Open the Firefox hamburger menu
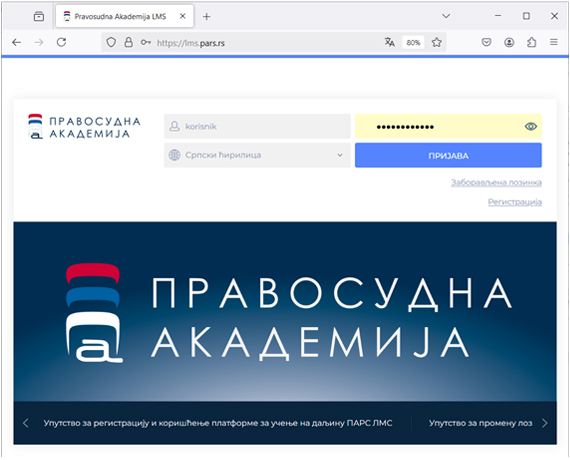Screen dimensions: 570x460 (x=554, y=42)
